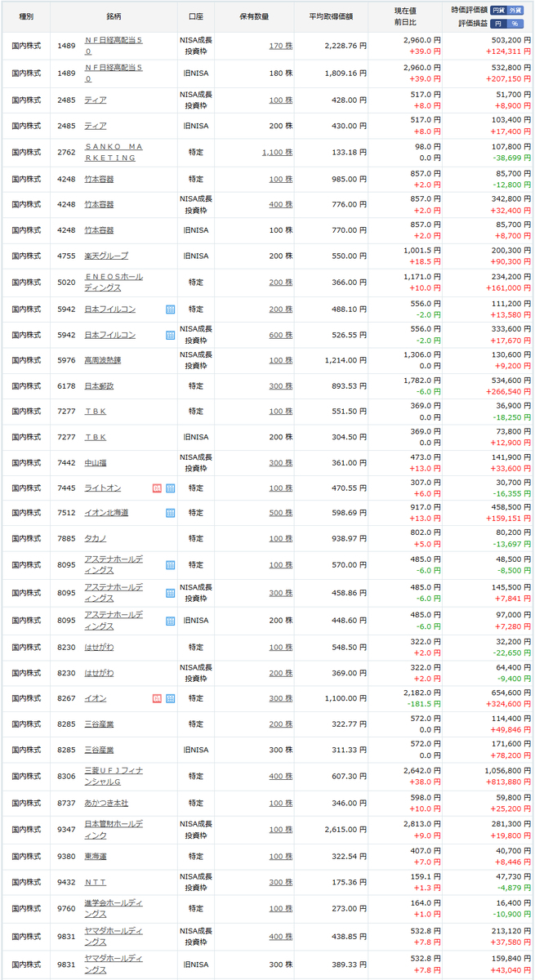This screenshot has height=980, width=535.
Task: Open calendar icon for 日本フイルコン NISA成長投資枠 row
Action: pos(171,335)
